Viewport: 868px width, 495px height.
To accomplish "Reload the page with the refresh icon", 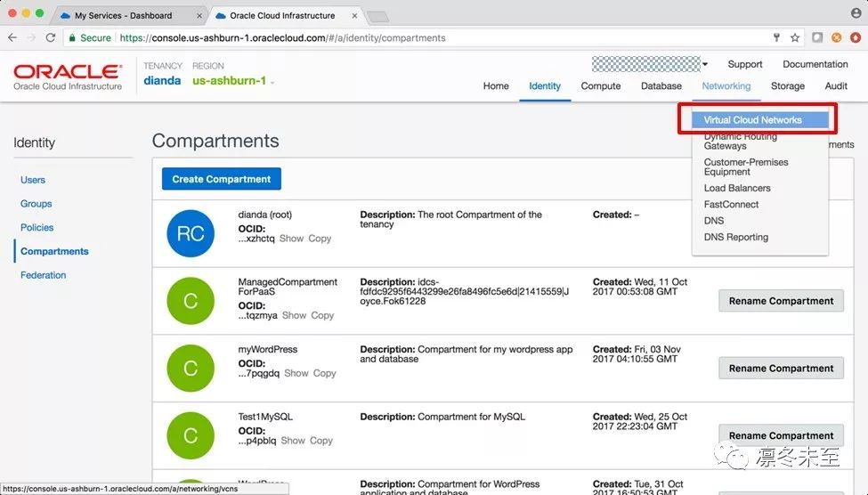I will pyautogui.click(x=51, y=37).
